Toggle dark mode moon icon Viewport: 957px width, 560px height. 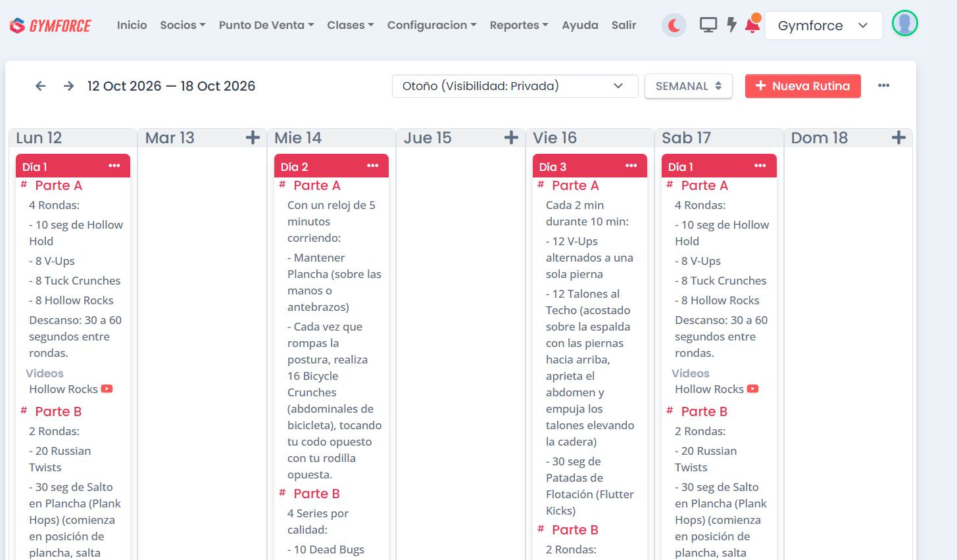tap(674, 26)
